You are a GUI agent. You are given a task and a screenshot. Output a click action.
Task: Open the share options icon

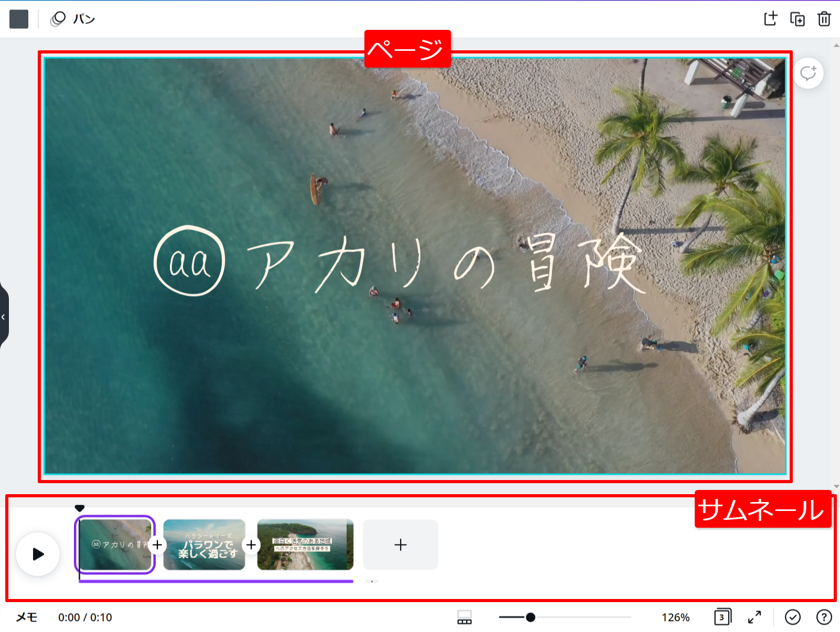click(x=771, y=18)
